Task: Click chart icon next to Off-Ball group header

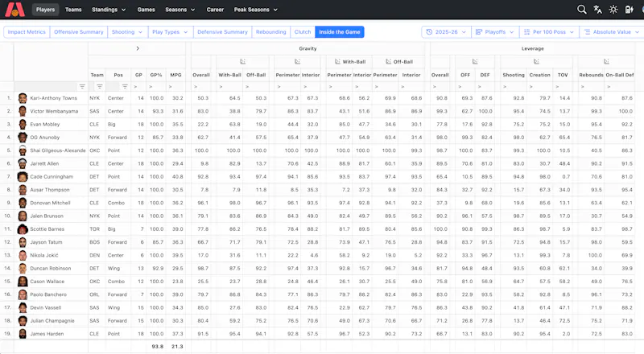Action: point(388,62)
